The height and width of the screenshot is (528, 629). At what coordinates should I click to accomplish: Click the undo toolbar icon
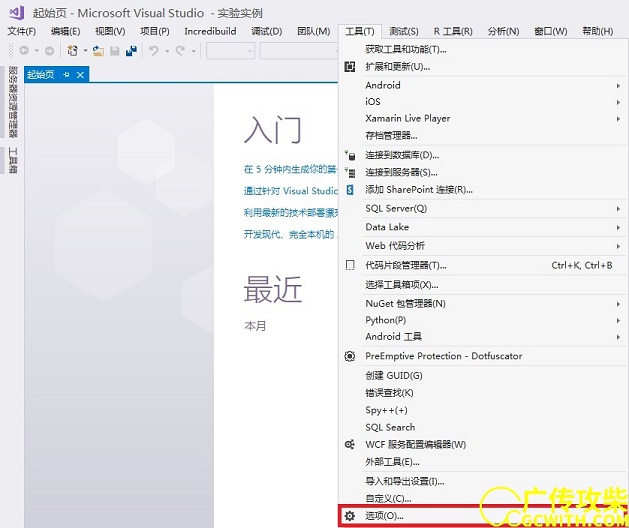tap(154, 51)
